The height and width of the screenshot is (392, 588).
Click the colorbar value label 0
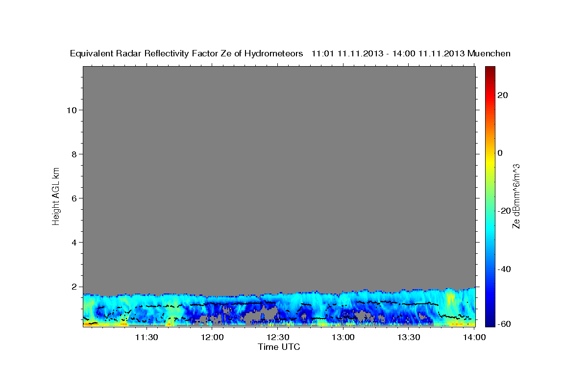tap(500, 153)
